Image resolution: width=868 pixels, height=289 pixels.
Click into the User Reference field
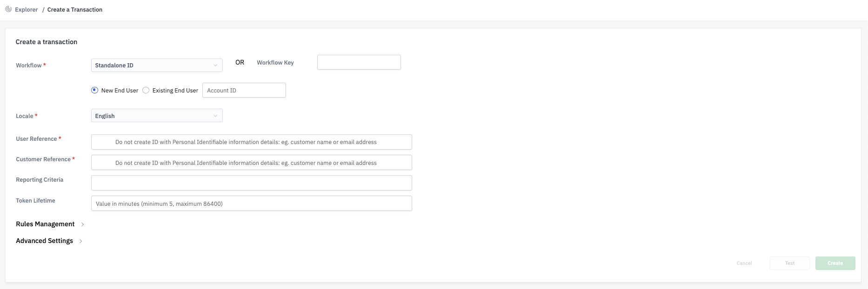point(251,142)
